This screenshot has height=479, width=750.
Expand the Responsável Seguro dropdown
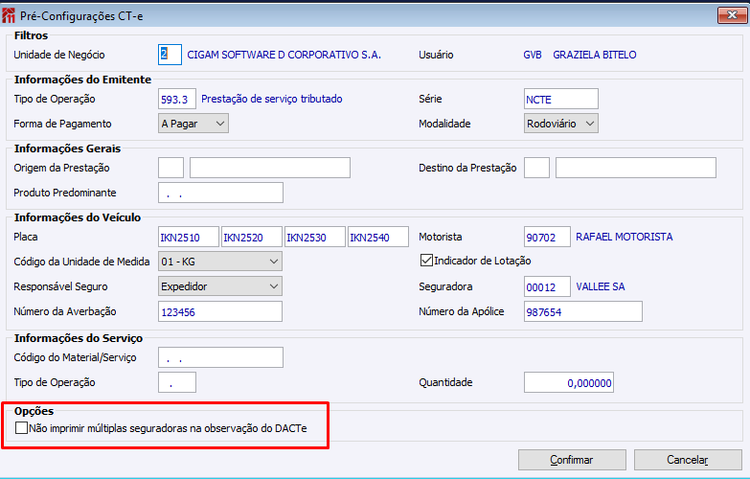(x=220, y=286)
